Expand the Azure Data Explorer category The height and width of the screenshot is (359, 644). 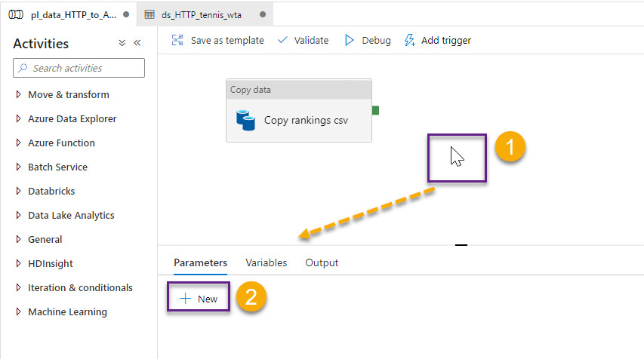(72, 118)
